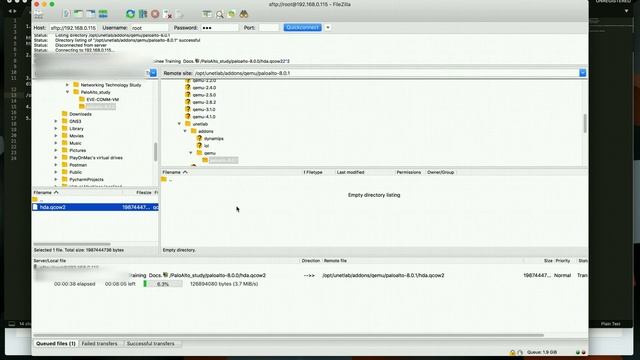The height and width of the screenshot is (360, 640).
Task: Click the local tree vertical scrollbar
Action: coord(156,152)
